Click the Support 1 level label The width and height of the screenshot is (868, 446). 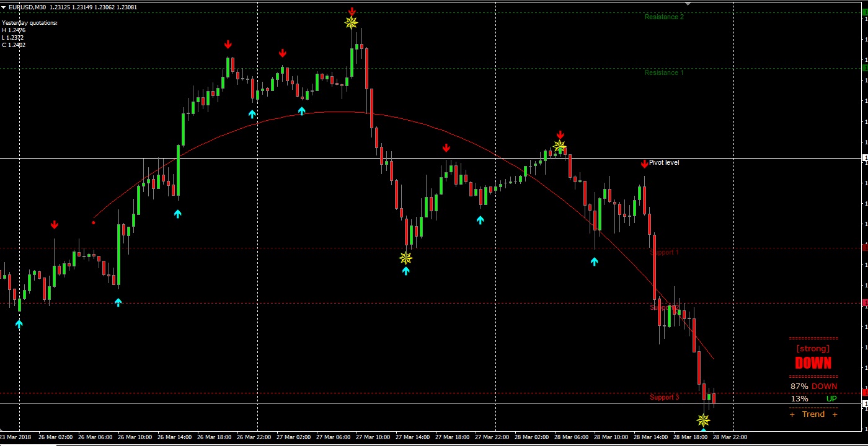(x=664, y=253)
